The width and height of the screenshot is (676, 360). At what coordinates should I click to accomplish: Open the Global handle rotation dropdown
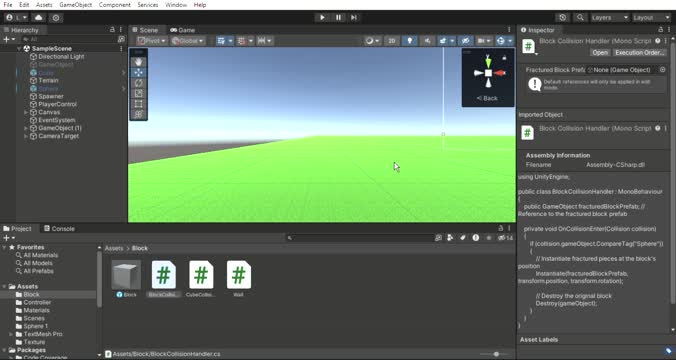(188, 41)
